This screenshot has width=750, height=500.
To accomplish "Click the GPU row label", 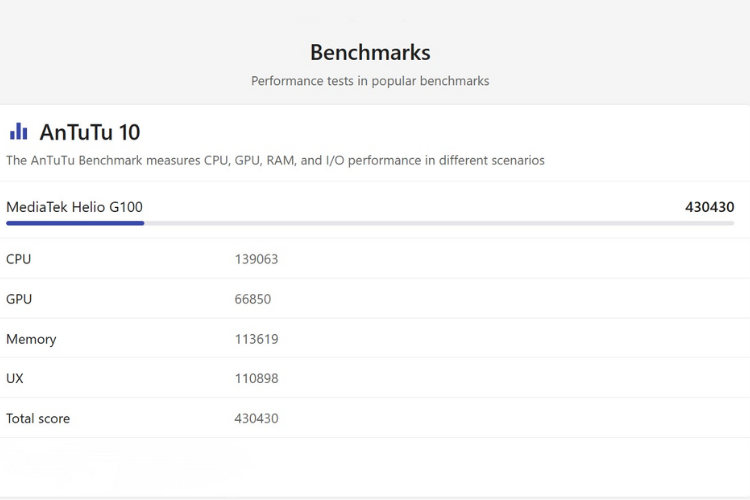I will click(x=19, y=299).
